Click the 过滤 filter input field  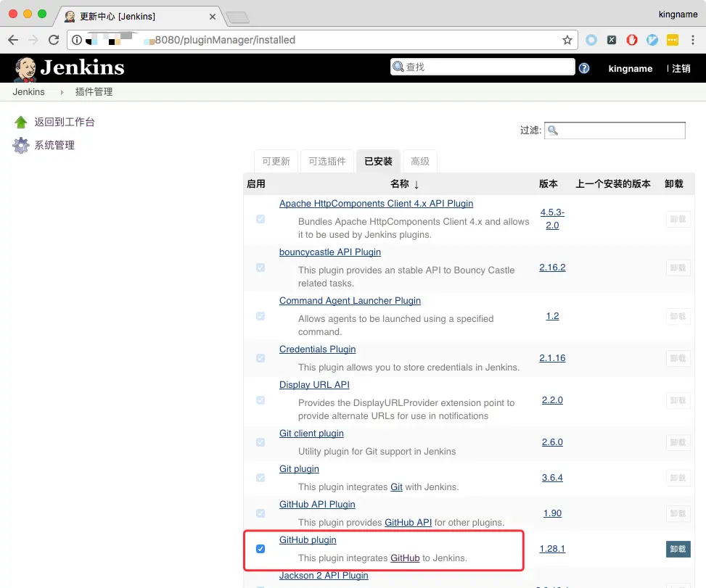(x=615, y=131)
